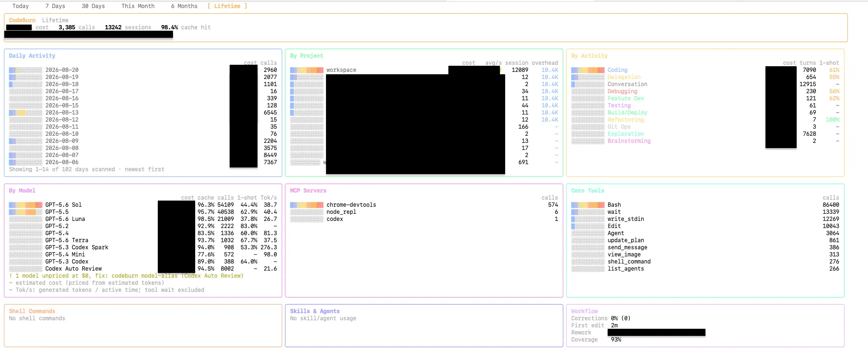Click the 12089 session count

coord(520,70)
